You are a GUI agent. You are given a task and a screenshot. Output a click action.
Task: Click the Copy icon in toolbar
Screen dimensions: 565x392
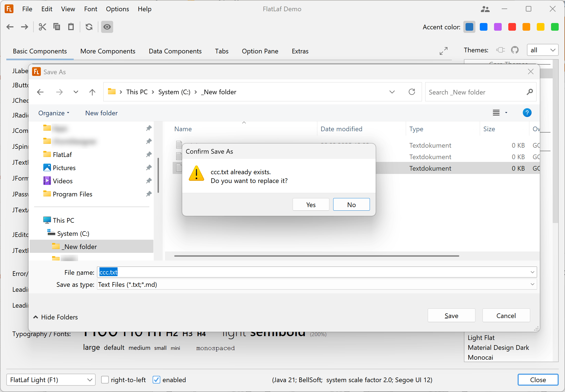(x=57, y=27)
